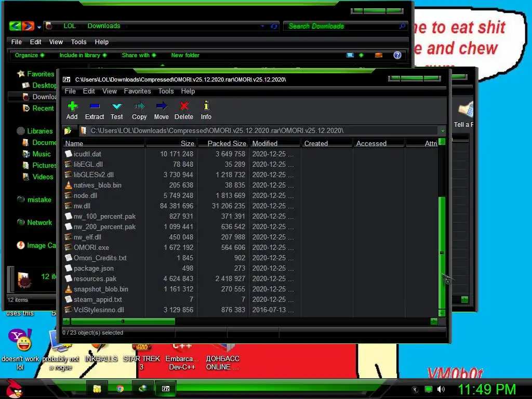Viewport: 532px width, 399px height.
Task: Select Network in Explorer sidebar
Action: click(34, 222)
